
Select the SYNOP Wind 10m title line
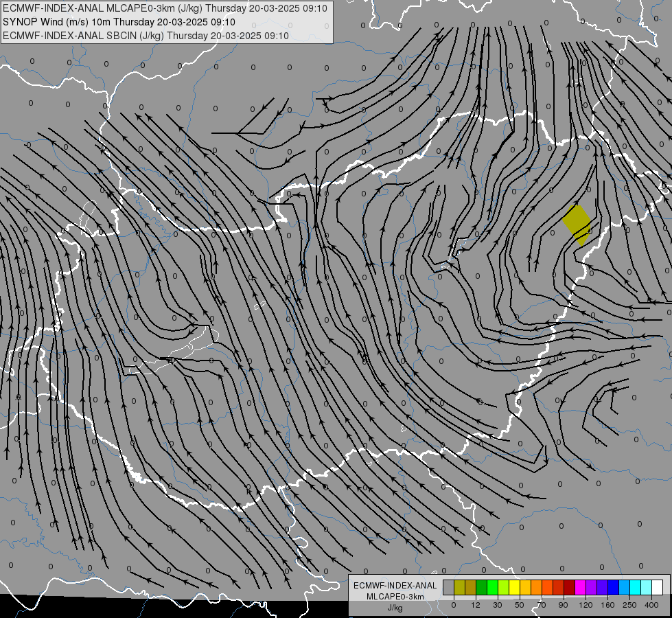(119, 22)
